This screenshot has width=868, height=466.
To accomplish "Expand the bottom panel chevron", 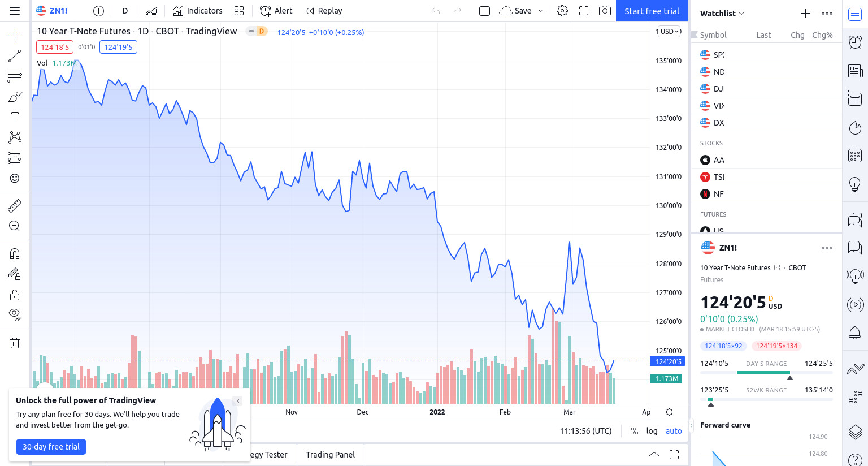I will tap(654, 454).
